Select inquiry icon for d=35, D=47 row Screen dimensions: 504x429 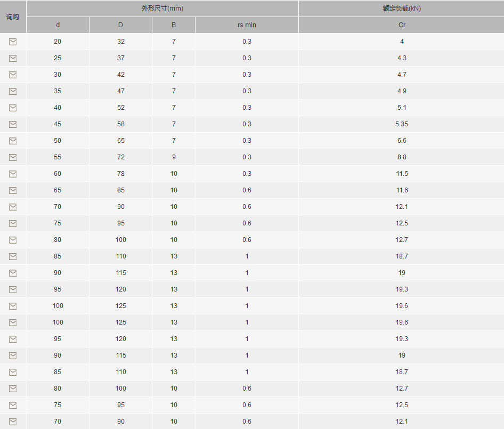coord(13,91)
